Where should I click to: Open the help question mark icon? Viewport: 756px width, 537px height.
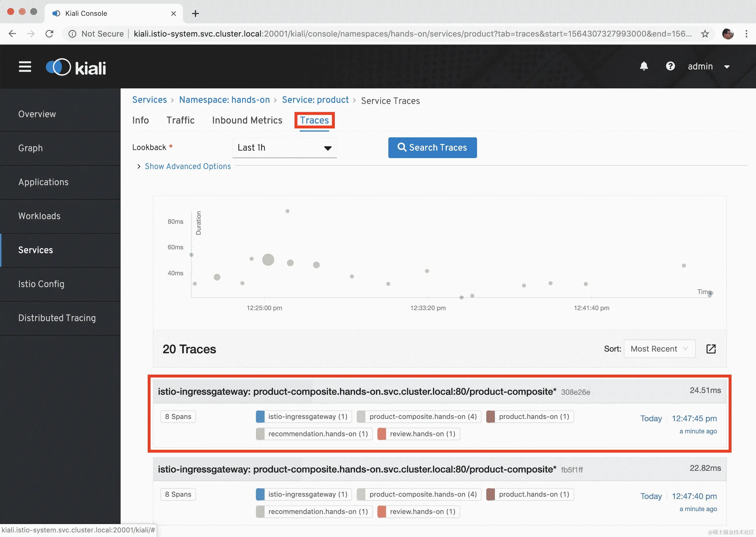[x=670, y=66]
